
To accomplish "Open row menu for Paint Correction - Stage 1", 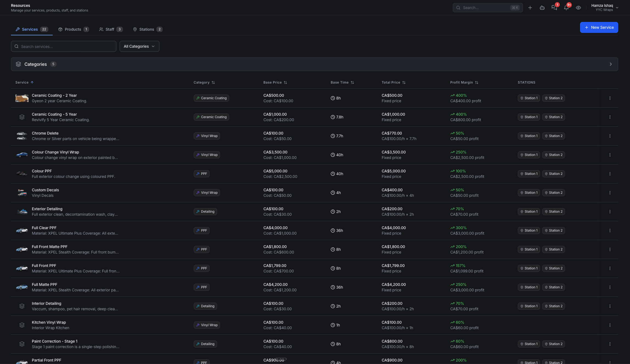I will [x=610, y=344].
